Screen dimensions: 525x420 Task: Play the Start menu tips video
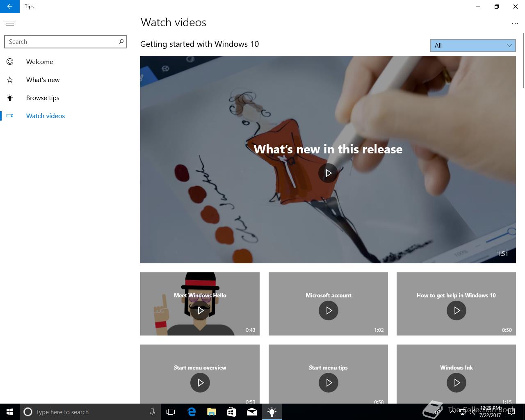(329, 383)
